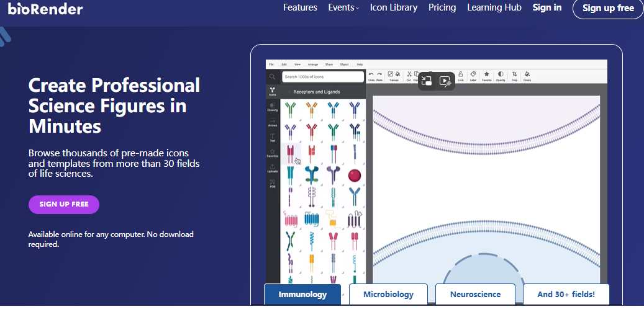
Task: Open the Drawing panel in sidebar
Action: pyautogui.click(x=273, y=106)
